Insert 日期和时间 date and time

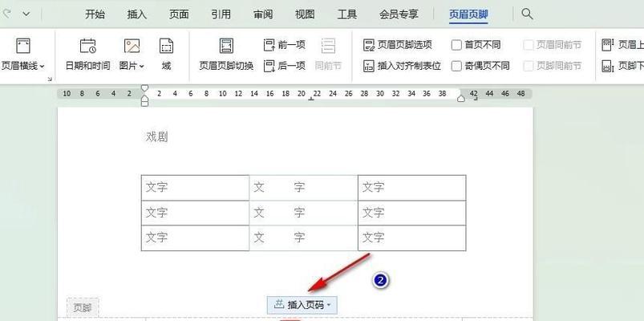(x=87, y=55)
